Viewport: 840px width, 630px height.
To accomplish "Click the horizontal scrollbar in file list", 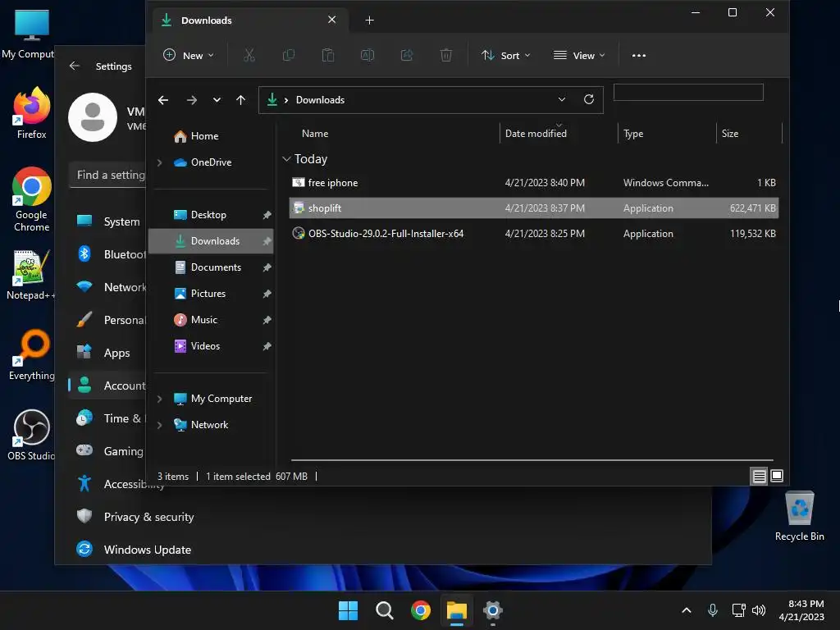I will tap(532, 459).
